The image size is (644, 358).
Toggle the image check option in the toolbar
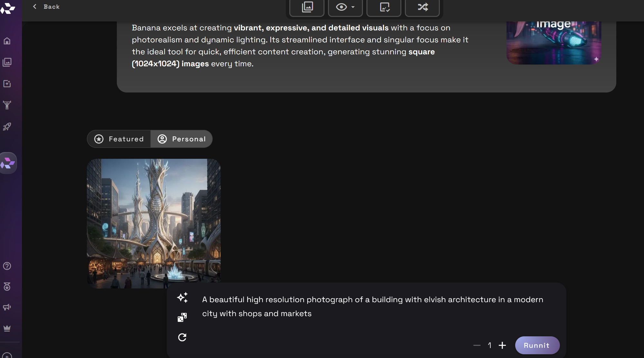point(384,7)
